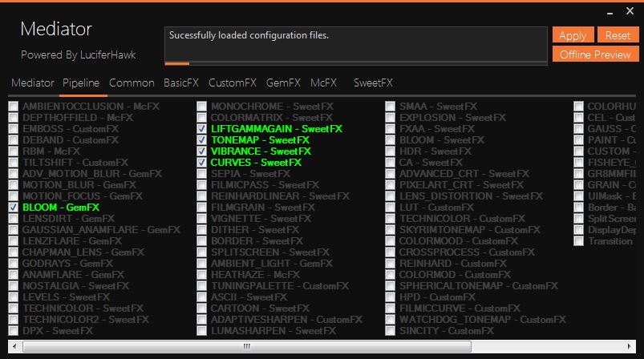
Task: Enable GODRAYS - GemFX checkbox
Action: pyautogui.click(x=13, y=264)
